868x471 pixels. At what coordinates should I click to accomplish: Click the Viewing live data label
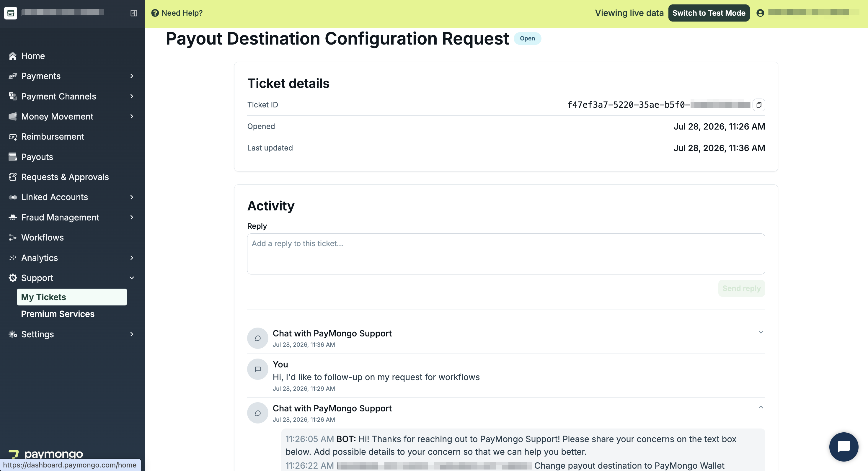coord(629,13)
